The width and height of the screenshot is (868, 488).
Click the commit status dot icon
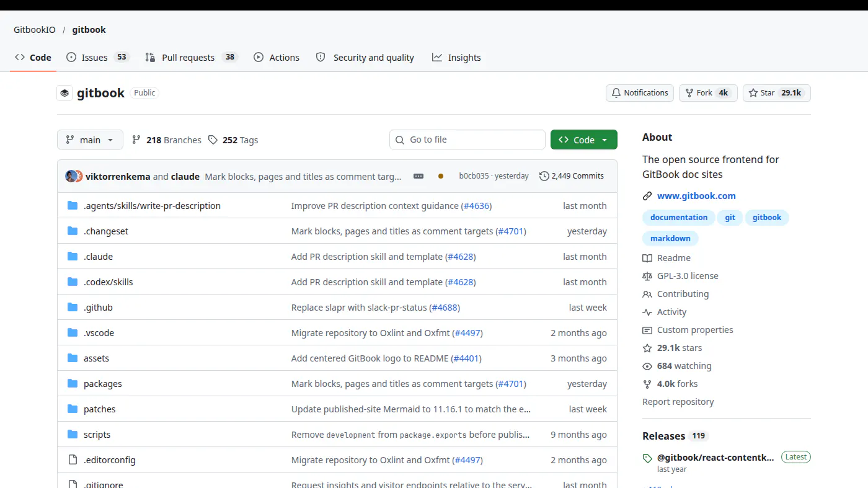click(x=441, y=176)
